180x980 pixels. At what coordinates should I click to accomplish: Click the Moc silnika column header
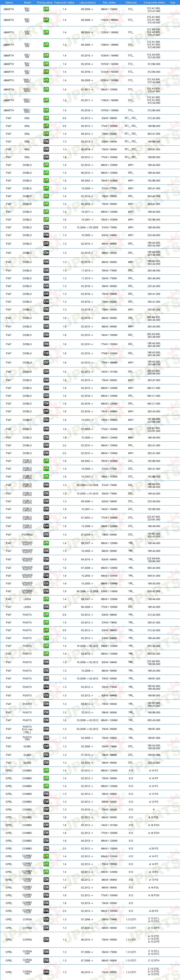[x=109, y=2]
